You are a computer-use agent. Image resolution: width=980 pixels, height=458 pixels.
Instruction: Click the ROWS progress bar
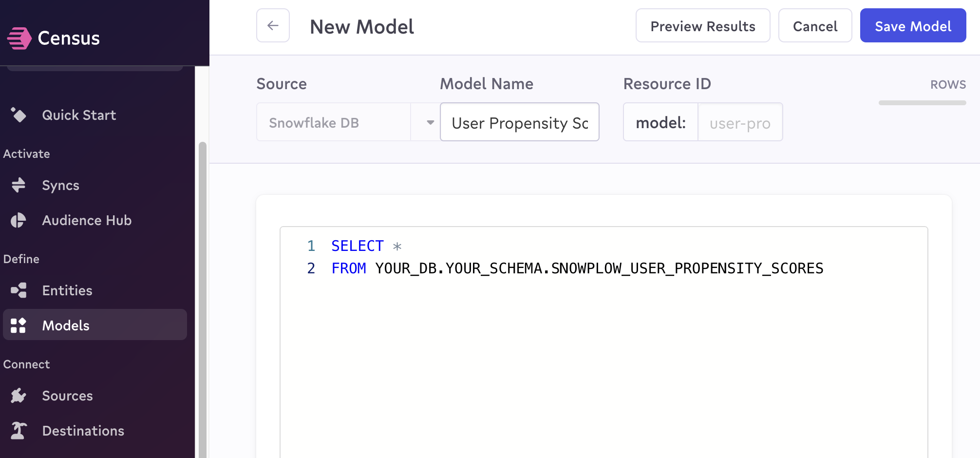[x=922, y=103]
